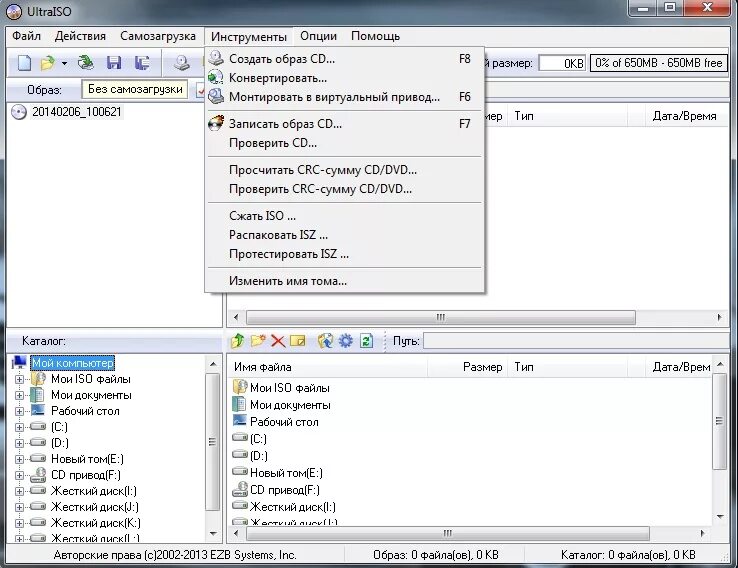Click the New folder icon in catalog toolbar
Image resolution: width=738 pixels, height=568 pixels.
tap(258, 340)
